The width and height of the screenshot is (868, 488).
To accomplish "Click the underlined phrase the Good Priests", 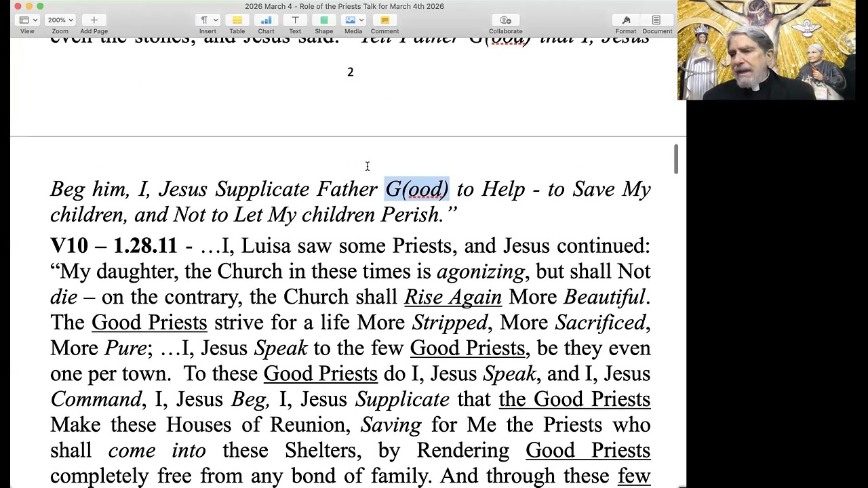I will click(574, 399).
